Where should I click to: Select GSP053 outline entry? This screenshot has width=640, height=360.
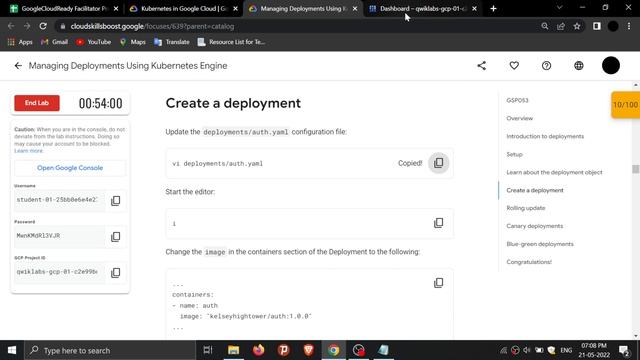pos(517,100)
